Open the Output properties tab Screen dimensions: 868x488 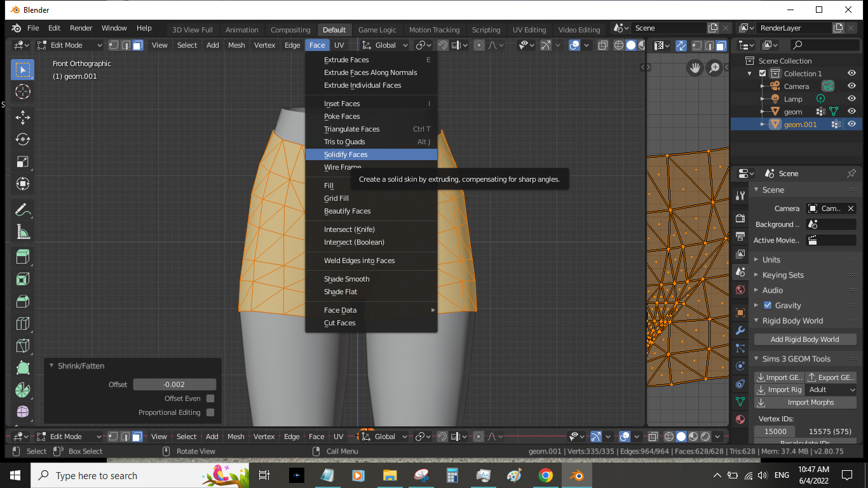point(740,236)
